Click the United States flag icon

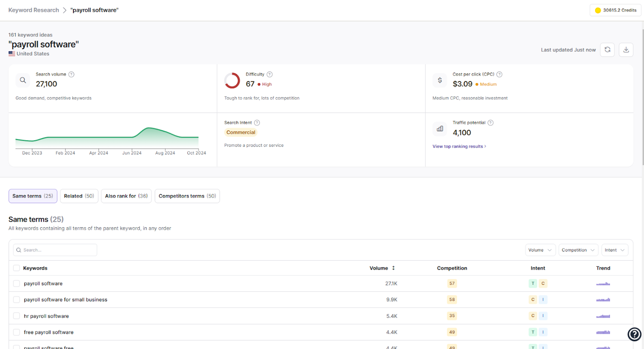click(x=12, y=54)
